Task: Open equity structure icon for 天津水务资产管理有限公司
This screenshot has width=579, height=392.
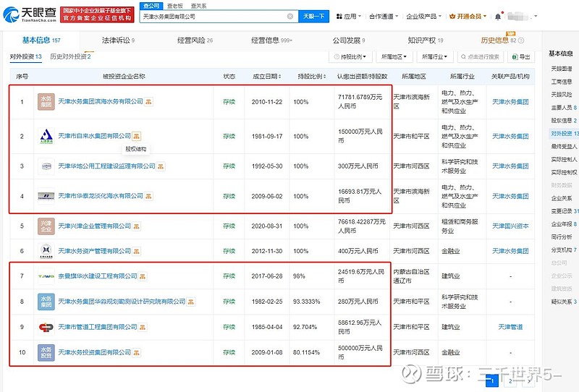Action: pyautogui.click(x=136, y=252)
